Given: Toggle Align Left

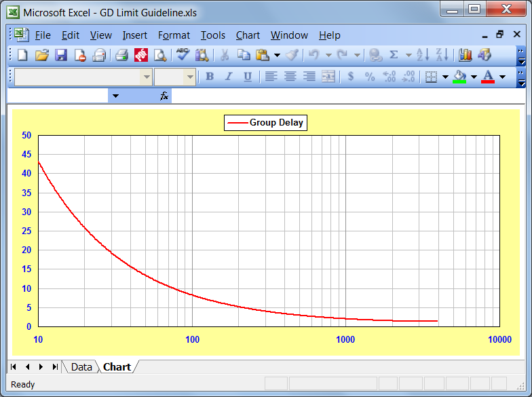Looking at the screenshot, I should pos(271,77).
